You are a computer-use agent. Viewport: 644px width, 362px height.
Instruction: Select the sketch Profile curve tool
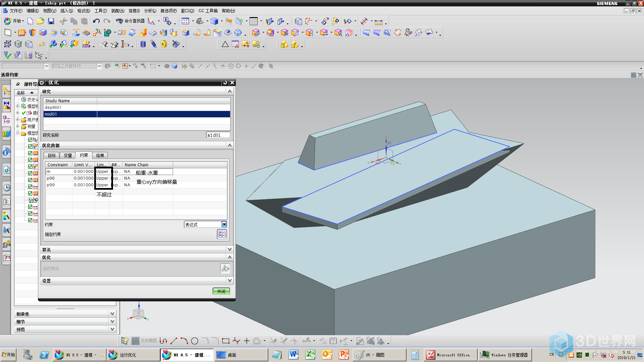click(163, 341)
